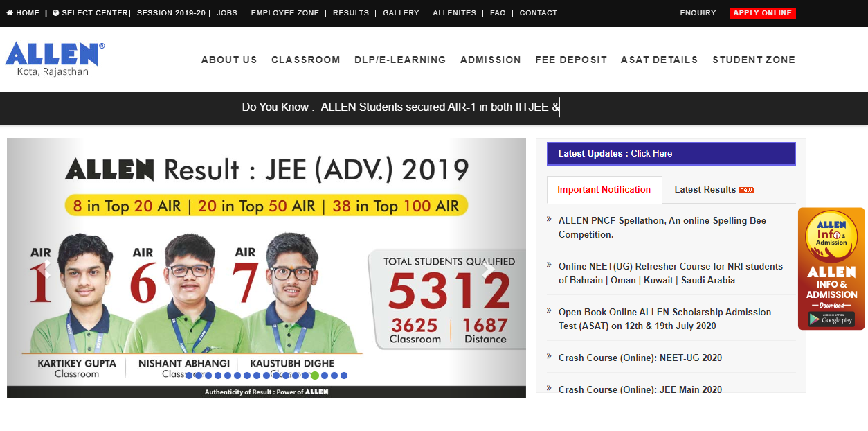Click the ALLEN Kota logo
The width and height of the screenshot is (868, 431).
coord(55,58)
